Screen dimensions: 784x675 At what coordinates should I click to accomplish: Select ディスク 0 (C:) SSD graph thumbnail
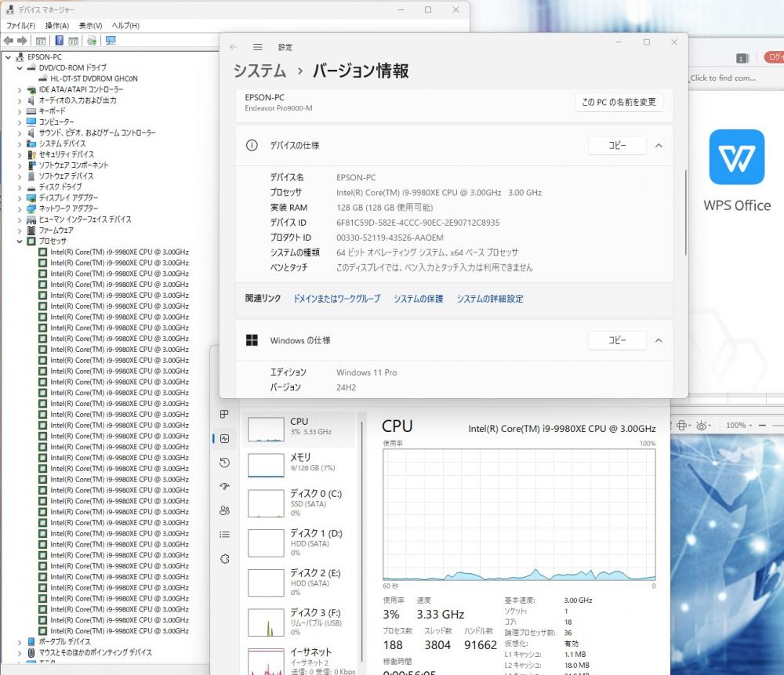266,503
